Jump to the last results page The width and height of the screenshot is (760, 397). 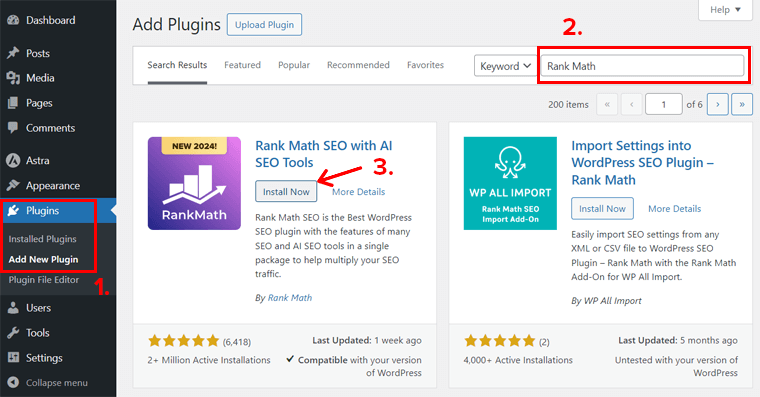click(x=742, y=104)
